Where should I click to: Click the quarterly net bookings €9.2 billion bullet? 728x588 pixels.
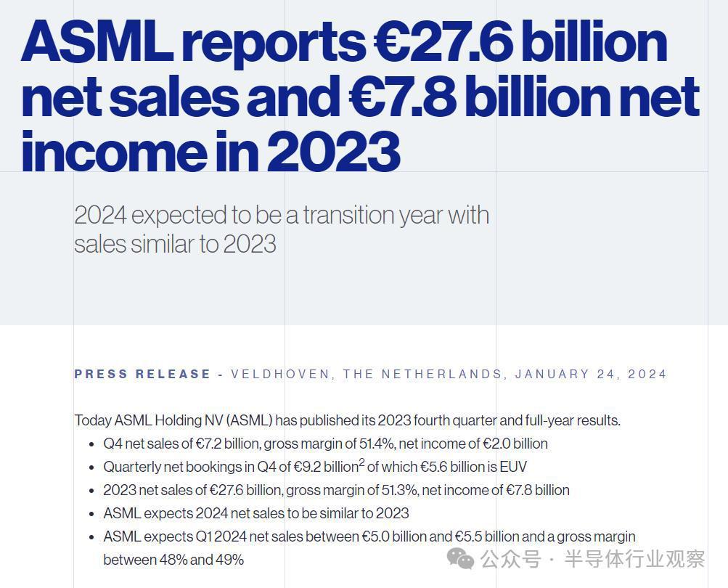coord(315,466)
